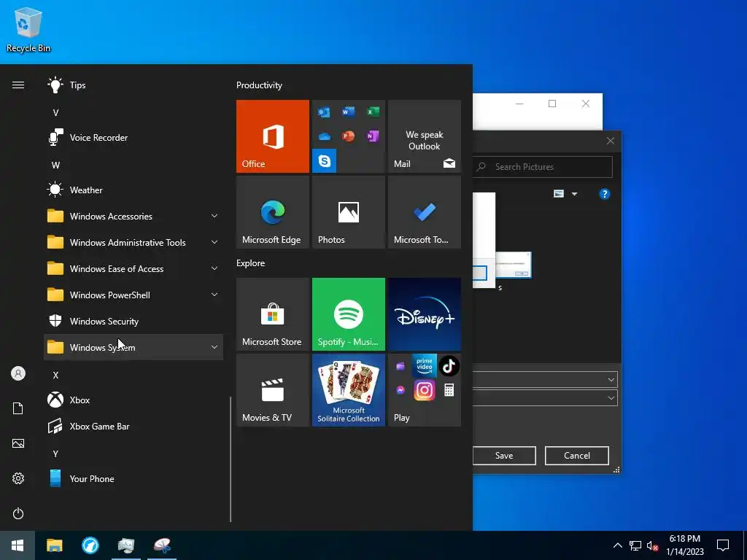Open the notification center icon

pos(723,545)
